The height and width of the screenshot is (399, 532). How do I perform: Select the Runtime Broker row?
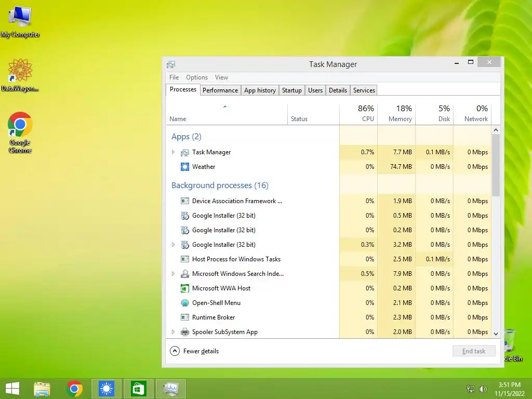(328, 317)
